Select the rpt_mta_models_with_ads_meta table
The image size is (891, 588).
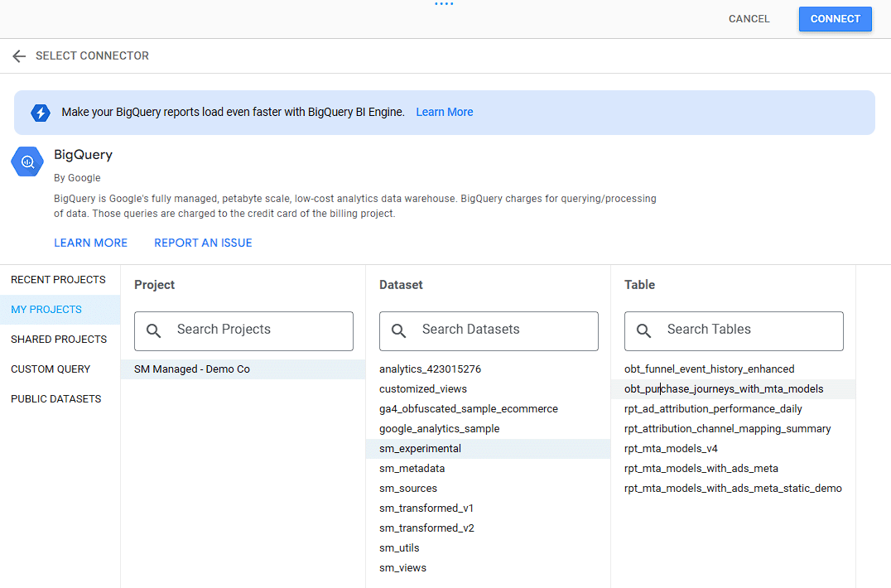tap(733, 469)
